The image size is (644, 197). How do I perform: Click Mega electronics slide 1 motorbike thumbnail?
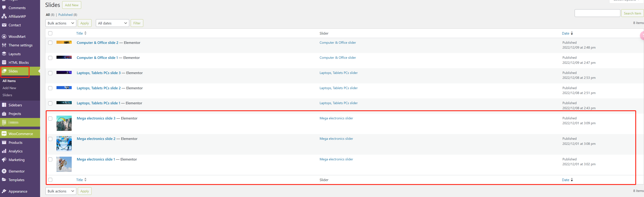(64, 164)
